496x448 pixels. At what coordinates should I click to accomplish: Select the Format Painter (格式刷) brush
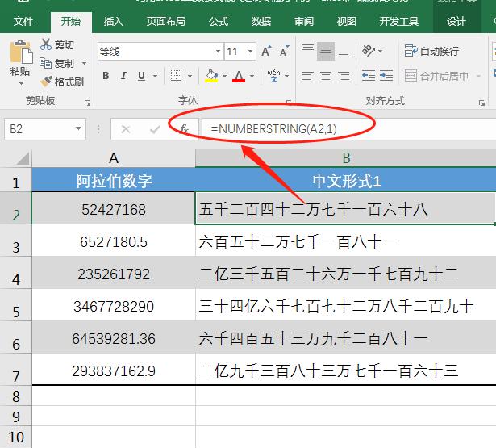pos(61,82)
